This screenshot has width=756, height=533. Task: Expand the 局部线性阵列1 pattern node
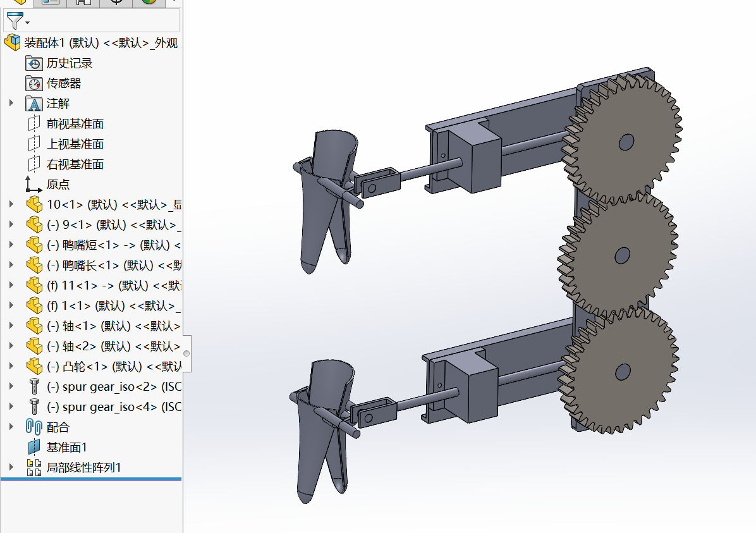coord(11,467)
